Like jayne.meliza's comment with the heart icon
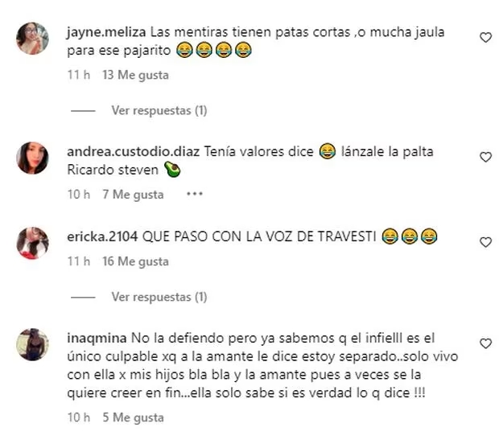 485,38
